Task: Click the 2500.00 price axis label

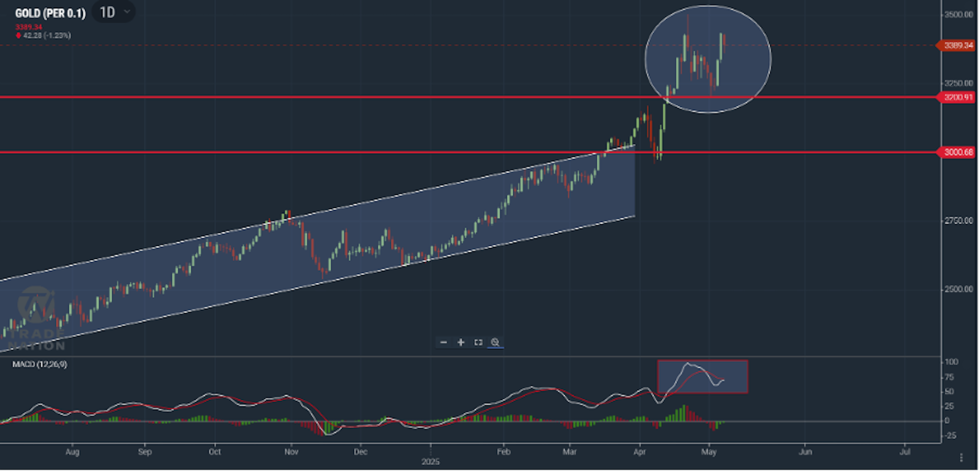Action: tap(958, 289)
